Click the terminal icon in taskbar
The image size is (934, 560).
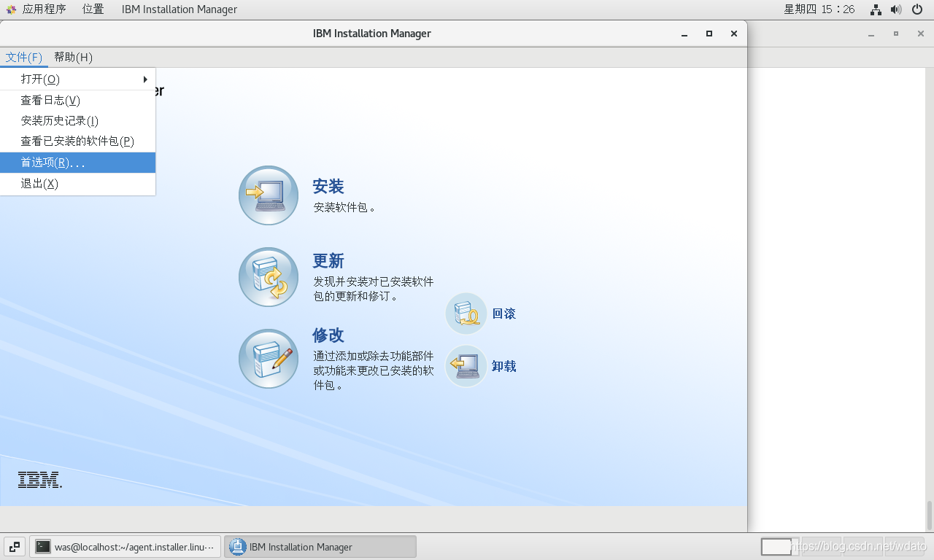pos(43,547)
